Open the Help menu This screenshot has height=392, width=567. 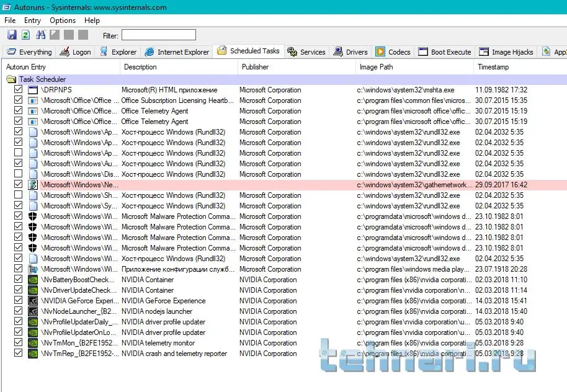tap(92, 20)
